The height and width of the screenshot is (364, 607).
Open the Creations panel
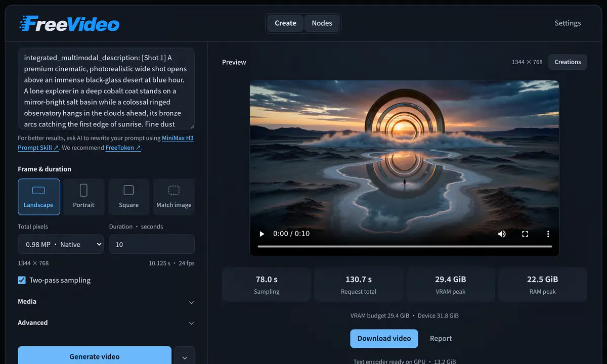pyautogui.click(x=568, y=62)
